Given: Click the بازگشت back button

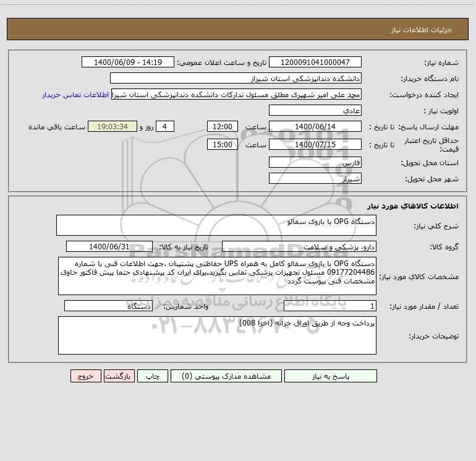Looking at the screenshot, I should pyautogui.click(x=119, y=376).
